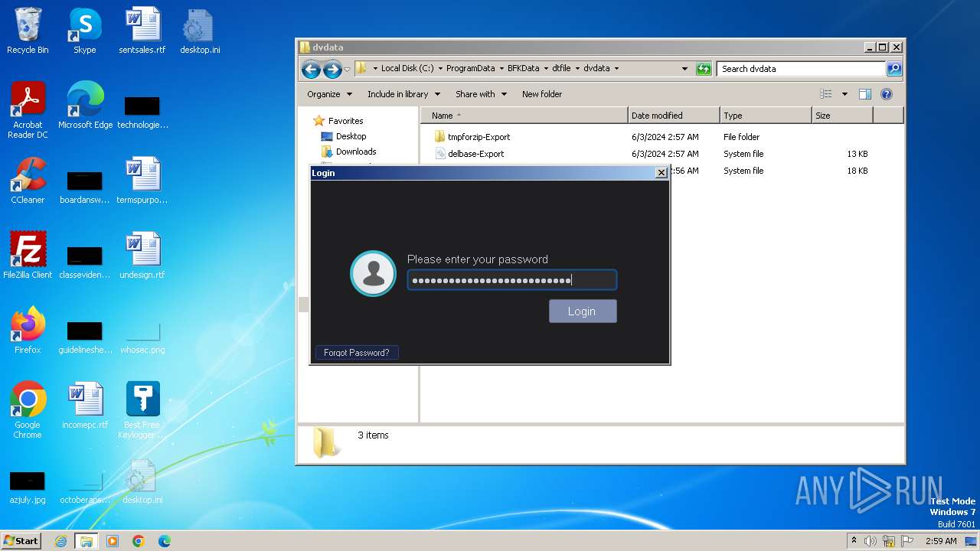
Task: Select Microsoft Edge desktop shortcut
Action: 85,106
